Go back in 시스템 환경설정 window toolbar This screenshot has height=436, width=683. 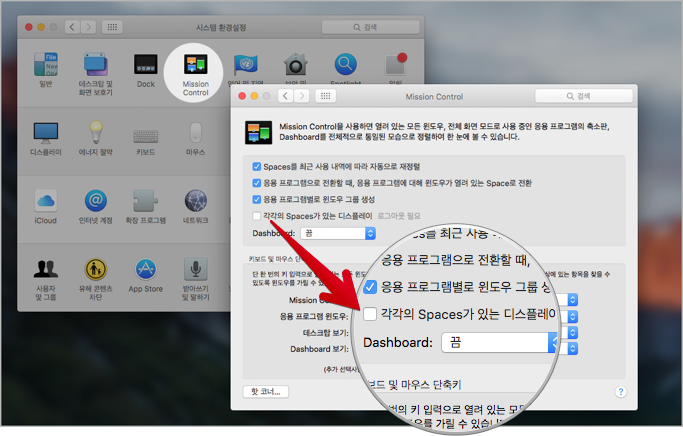pos(72,27)
